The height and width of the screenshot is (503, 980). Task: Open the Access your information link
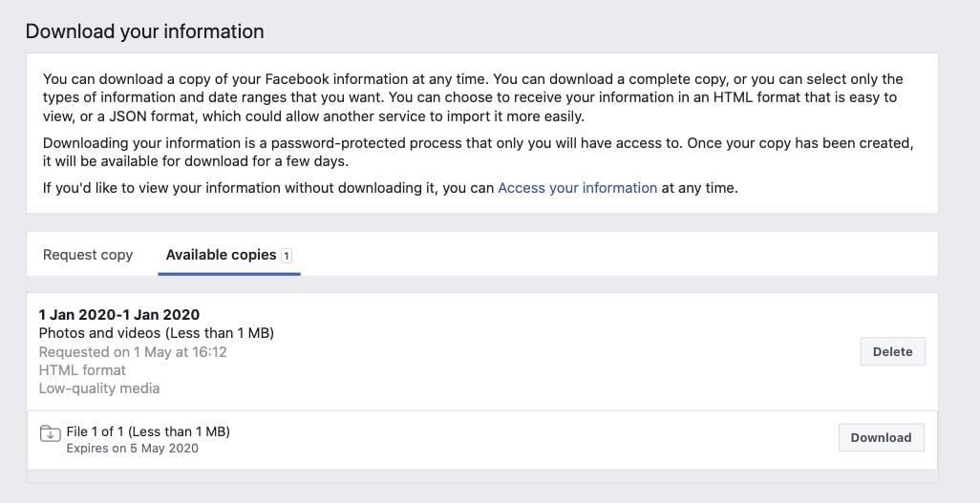pyautogui.click(x=577, y=188)
